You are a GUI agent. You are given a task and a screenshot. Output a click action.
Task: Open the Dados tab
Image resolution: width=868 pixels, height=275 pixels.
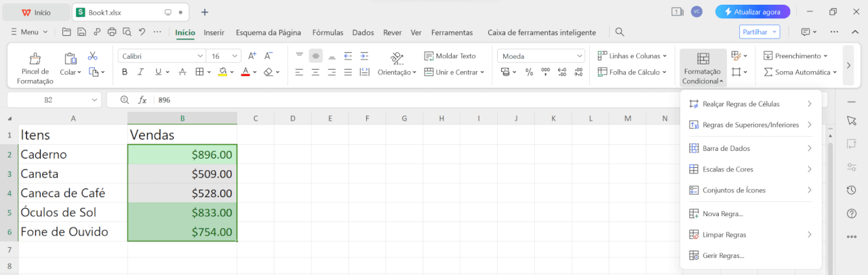click(363, 32)
